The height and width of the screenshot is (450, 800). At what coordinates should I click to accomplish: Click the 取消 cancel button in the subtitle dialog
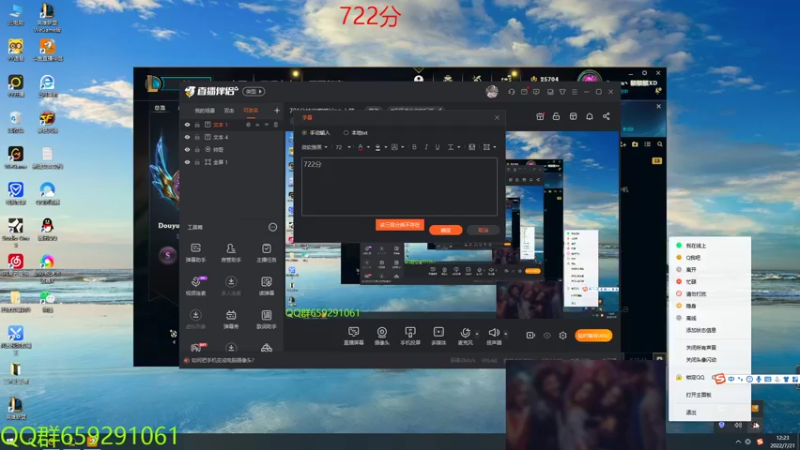(483, 230)
